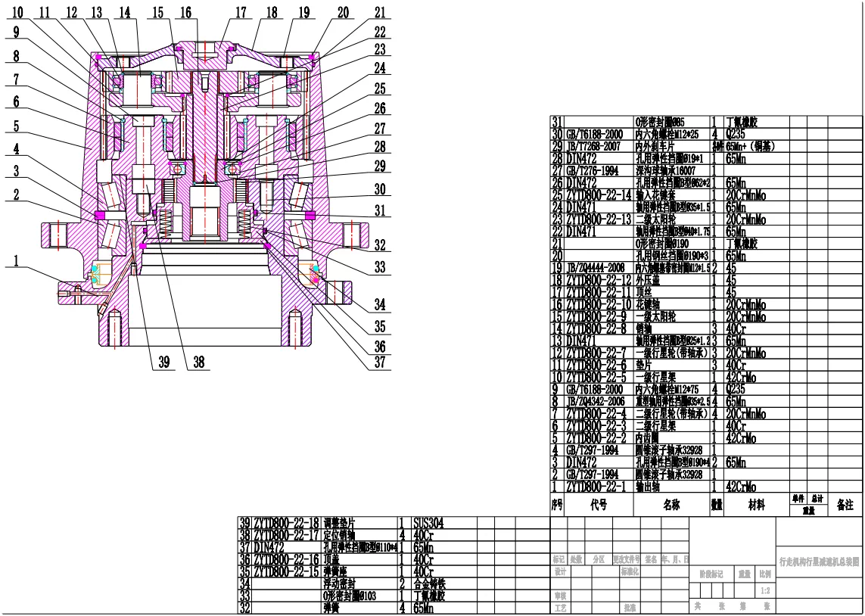This screenshot has width=865, height=616.
Task: Select part code ZYTD800-22-10
Action: (599, 304)
